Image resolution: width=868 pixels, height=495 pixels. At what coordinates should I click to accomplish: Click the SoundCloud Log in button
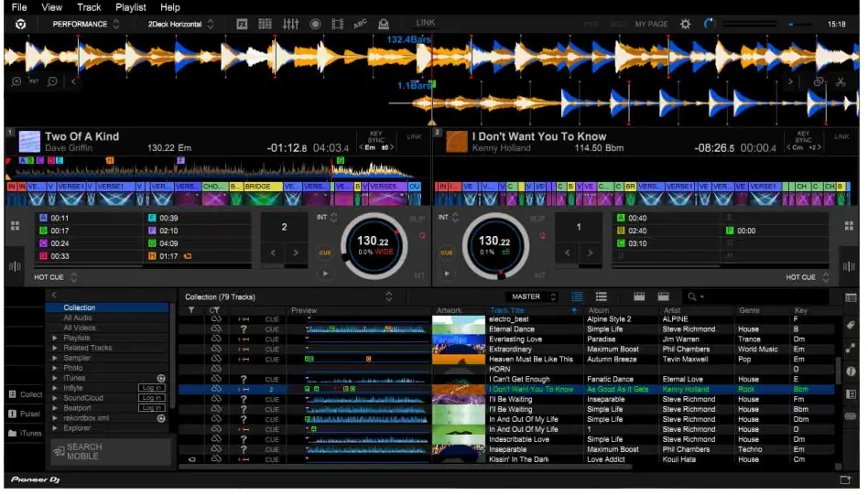152,398
